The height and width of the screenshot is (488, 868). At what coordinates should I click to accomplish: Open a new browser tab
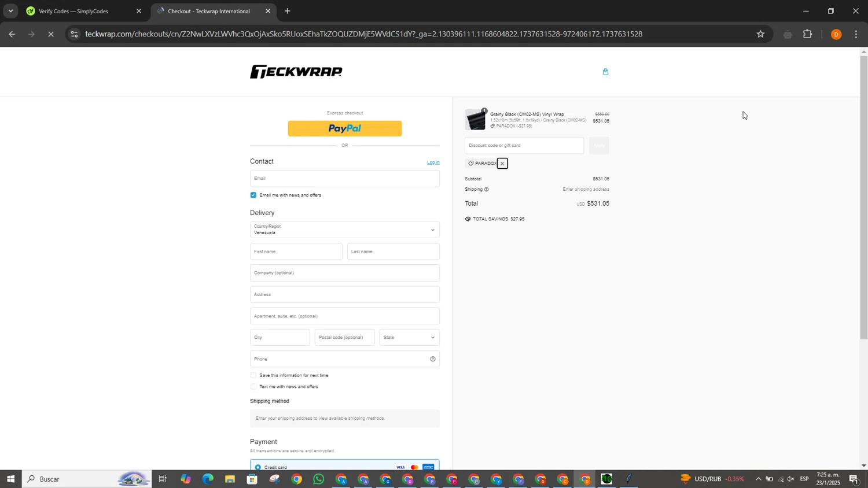point(288,11)
